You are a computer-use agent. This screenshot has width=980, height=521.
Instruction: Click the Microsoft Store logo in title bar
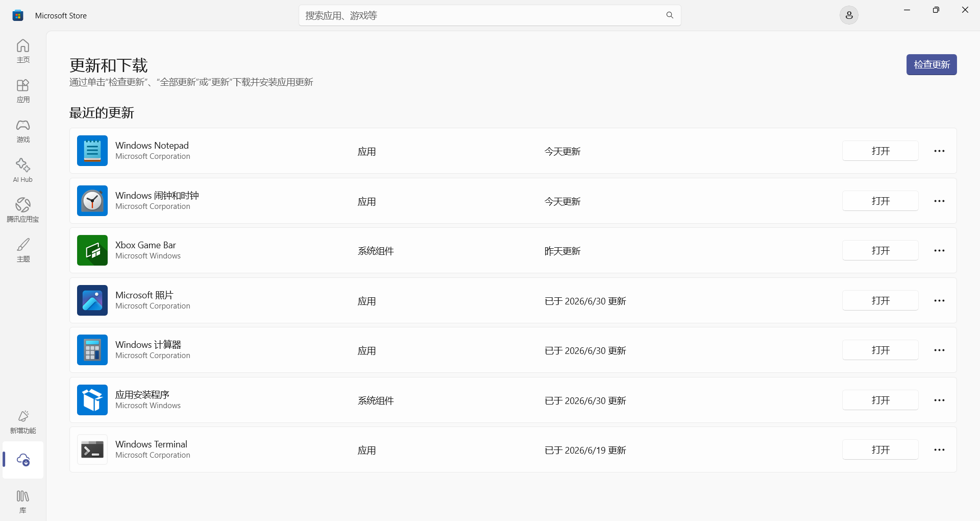[18, 15]
